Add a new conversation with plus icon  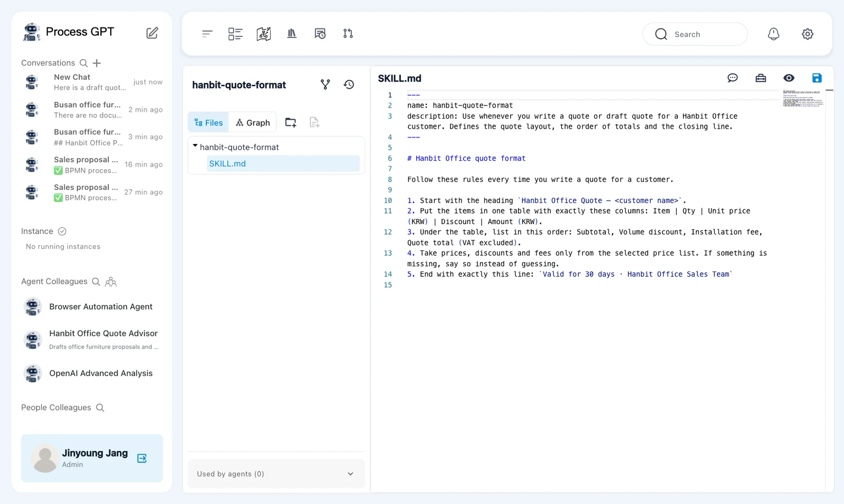coord(97,63)
